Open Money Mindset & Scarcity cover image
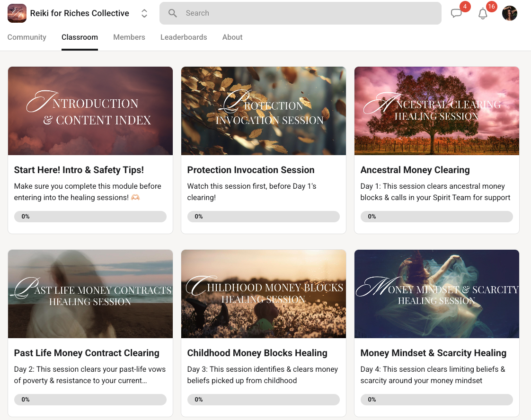Viewport: 531px width, 420px height. coord(437,294)
